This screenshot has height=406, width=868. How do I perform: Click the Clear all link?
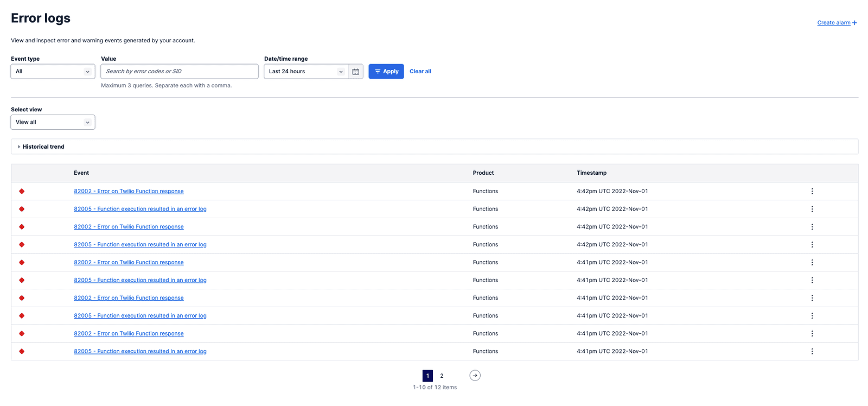[x=420, y=72]
